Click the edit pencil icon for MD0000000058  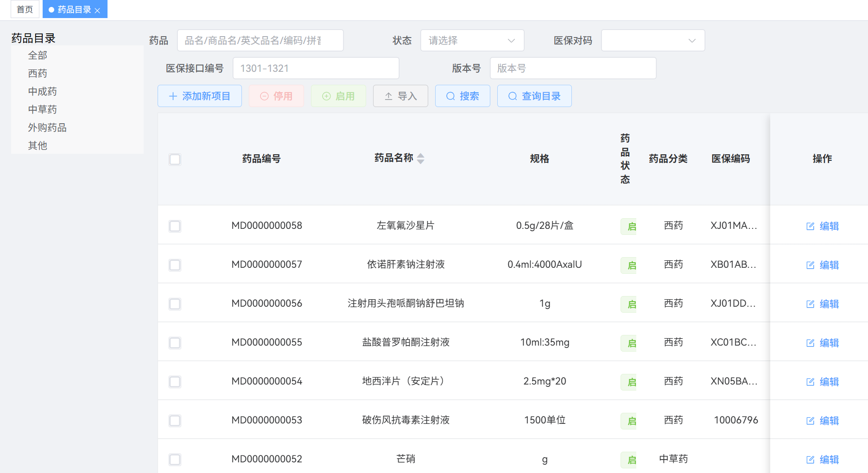[x=811, y=226]
